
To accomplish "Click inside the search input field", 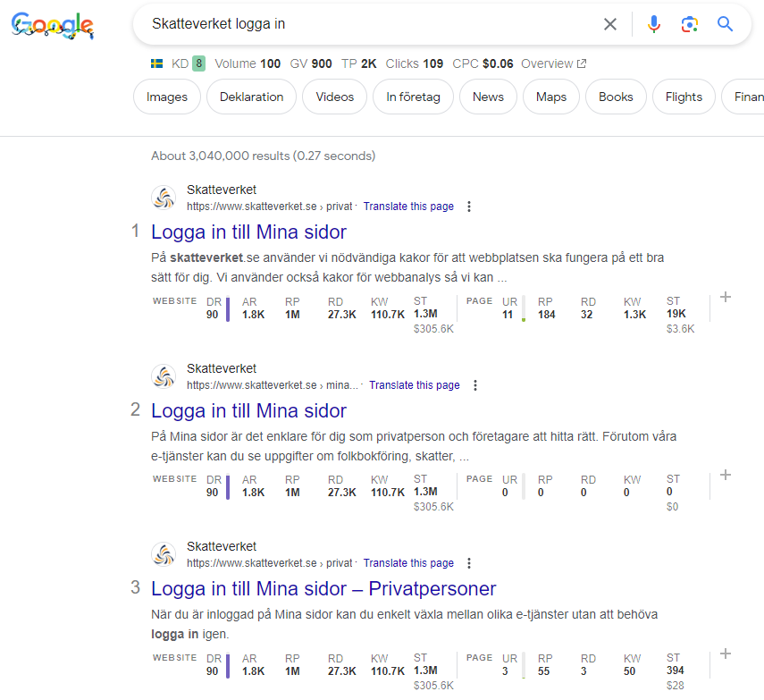I will coord(357,24).
